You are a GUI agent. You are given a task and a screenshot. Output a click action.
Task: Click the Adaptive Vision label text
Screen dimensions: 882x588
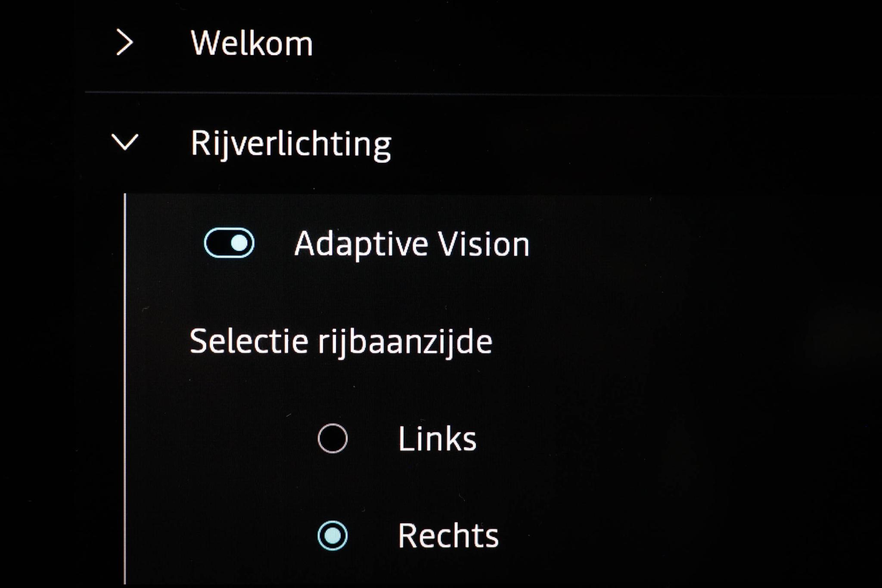(x=412, y=244)
